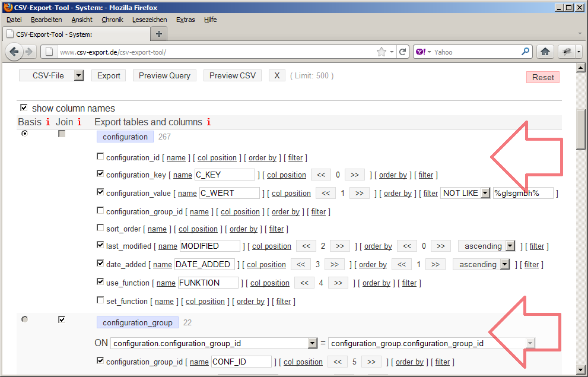Click the Preview Query button
This screenshot has height=377, width=588.
pos(164,75)
